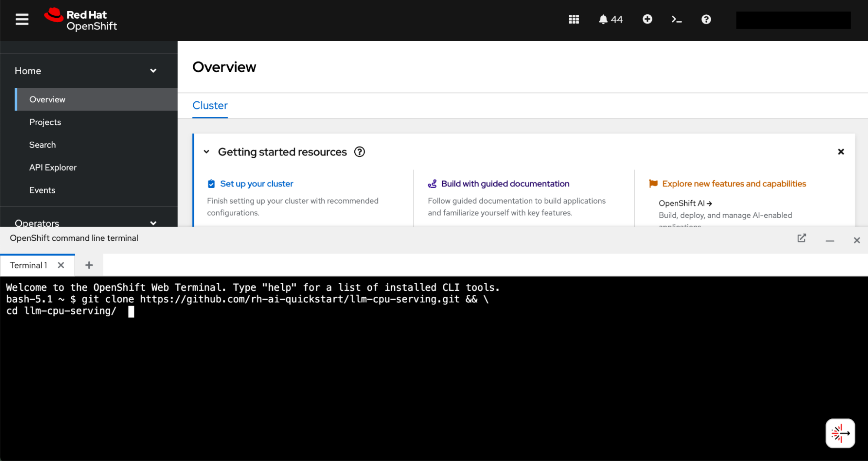Image resolution: width=868 pixels, height=461 pixels.
Task: Open terminal in a new browser tab
Action: (802, 238)
